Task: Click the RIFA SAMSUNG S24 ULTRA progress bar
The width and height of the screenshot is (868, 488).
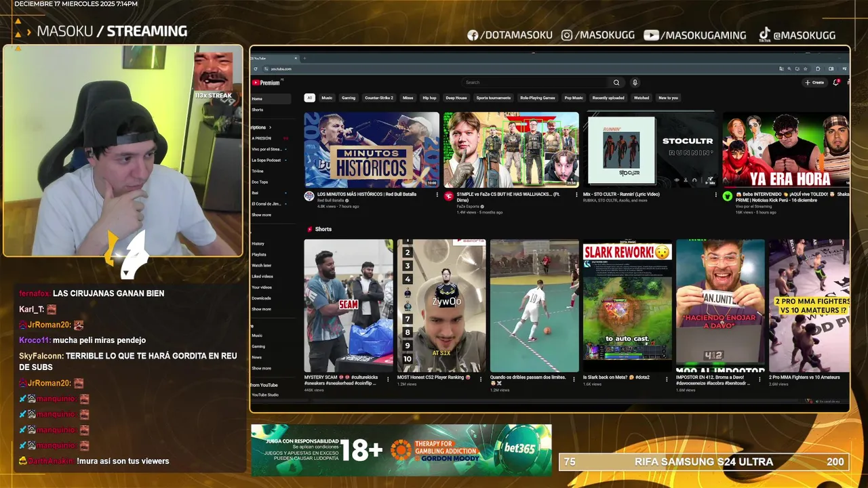Action: click(704, 462)
